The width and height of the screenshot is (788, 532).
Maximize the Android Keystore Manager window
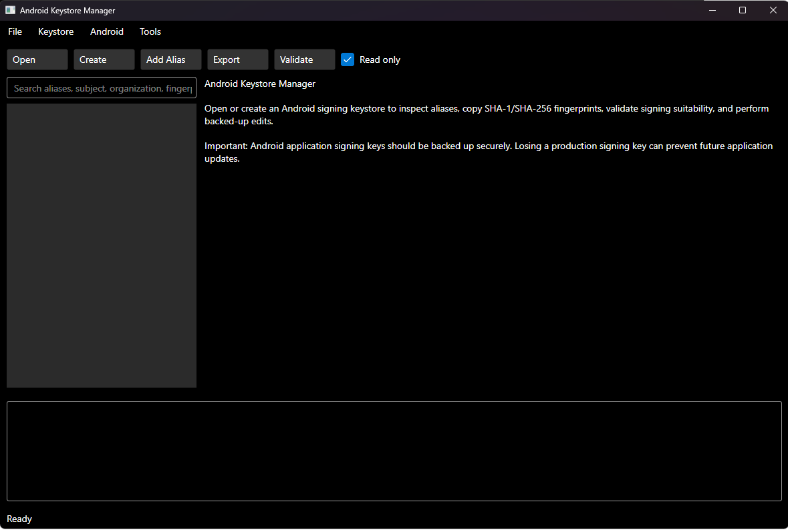click(743, 10)
